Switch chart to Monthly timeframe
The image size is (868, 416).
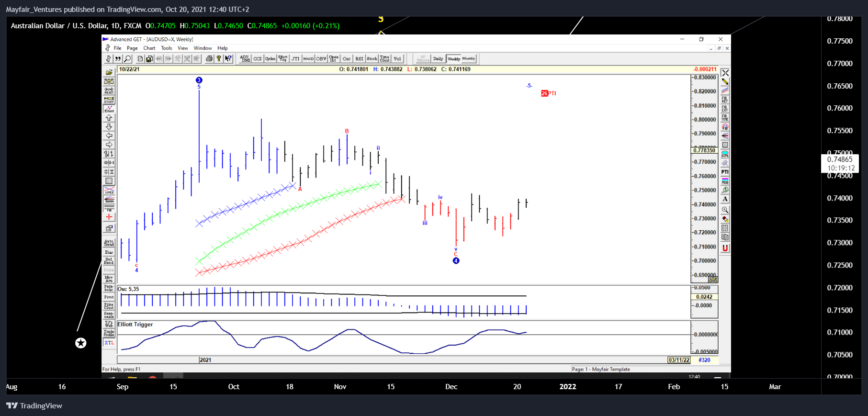coord(469,59)
